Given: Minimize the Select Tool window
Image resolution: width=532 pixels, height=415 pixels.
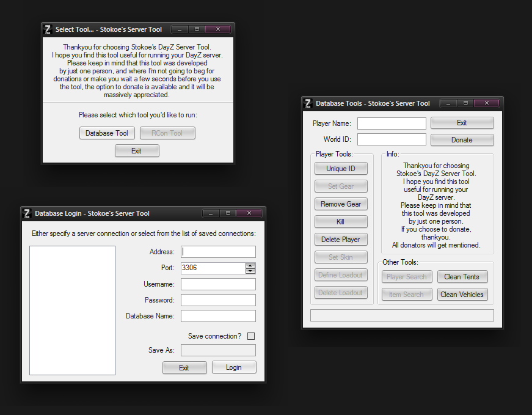Looking at the screenshot, I should [x=180, y=29].
